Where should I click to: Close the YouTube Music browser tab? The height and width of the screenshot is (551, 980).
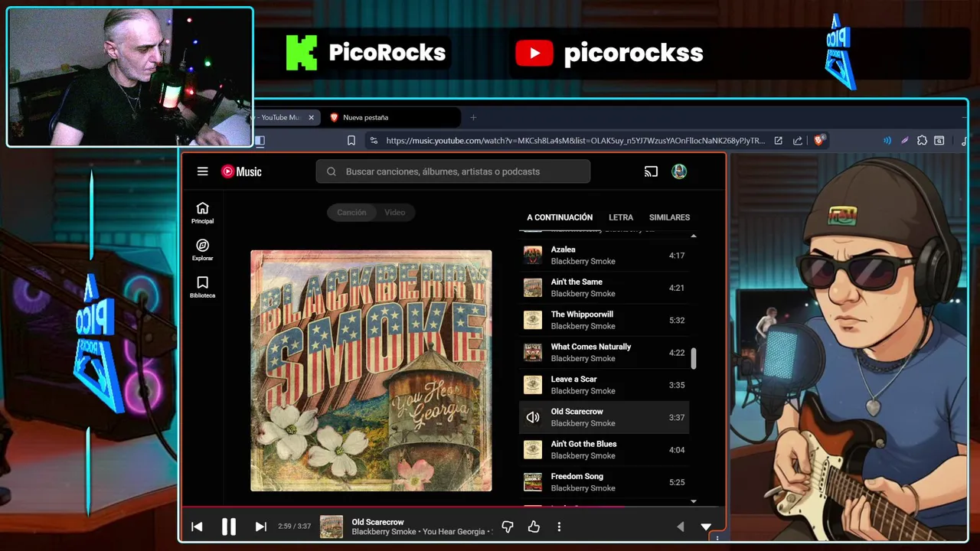[311, 118]
